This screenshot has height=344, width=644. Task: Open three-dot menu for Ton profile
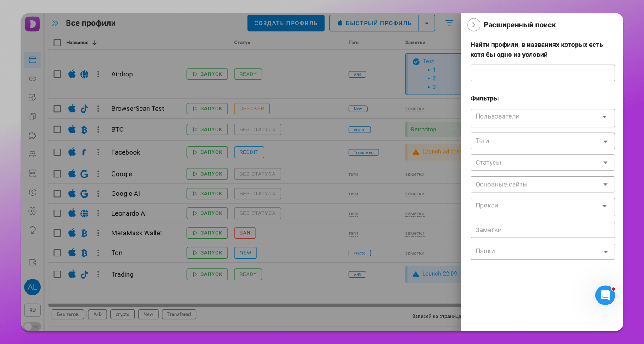click(98, 253)
